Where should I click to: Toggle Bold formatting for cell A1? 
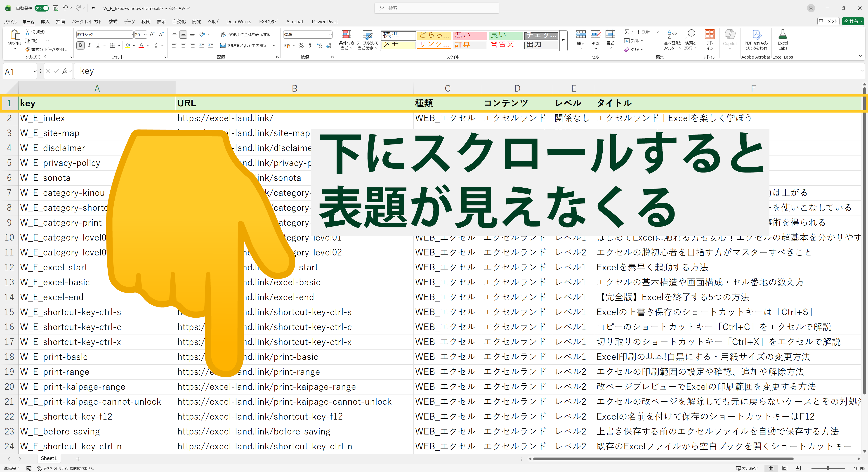(80, 45)
